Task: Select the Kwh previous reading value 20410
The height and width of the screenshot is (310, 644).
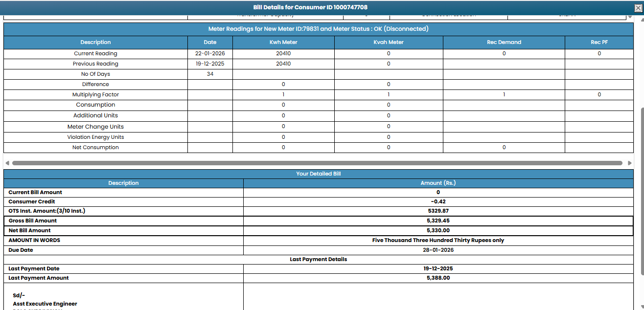Action: [x=283, y=64]
